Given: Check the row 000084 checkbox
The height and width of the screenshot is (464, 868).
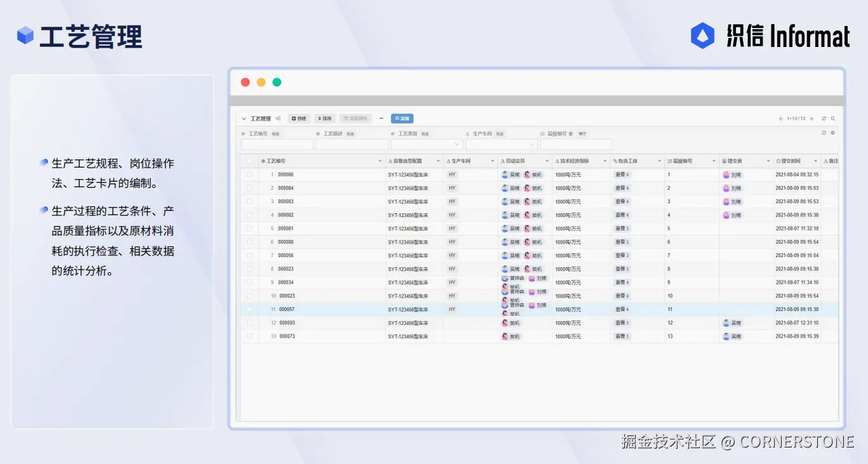Looking at the screenshot, I should point(249,188).
